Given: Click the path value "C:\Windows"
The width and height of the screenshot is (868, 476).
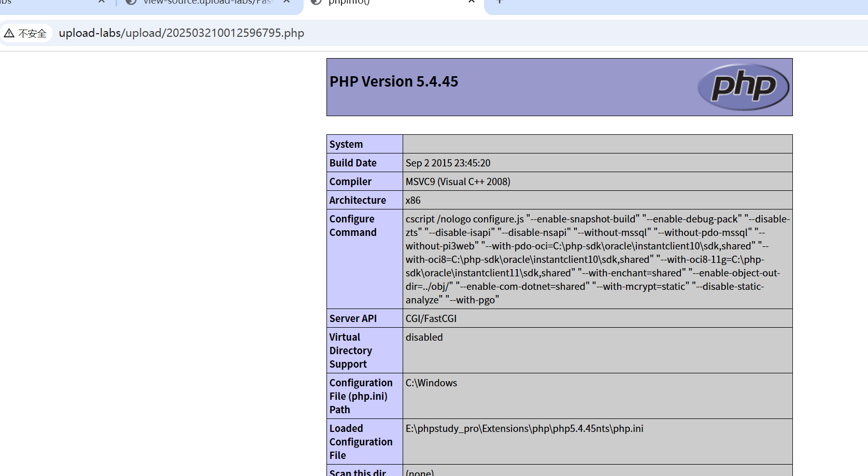Looking at the screenshot, I should [x=431, y=383].
